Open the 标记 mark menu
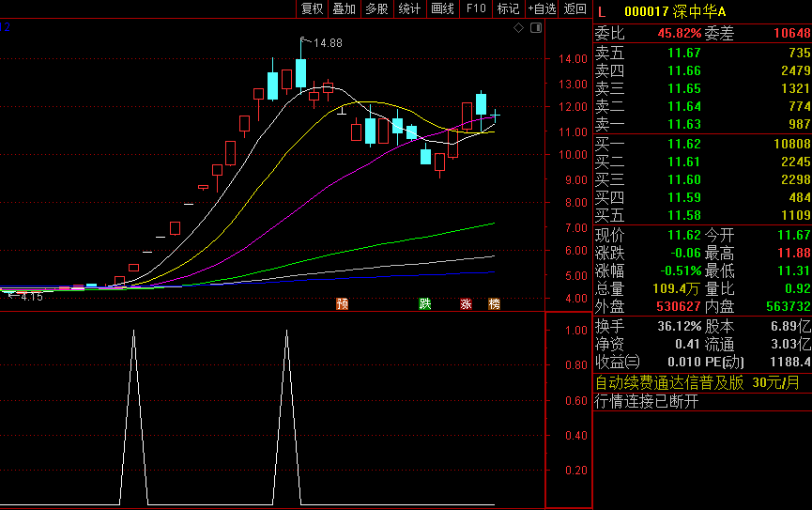Screen dimensions: 812x510 click(508, 8)
